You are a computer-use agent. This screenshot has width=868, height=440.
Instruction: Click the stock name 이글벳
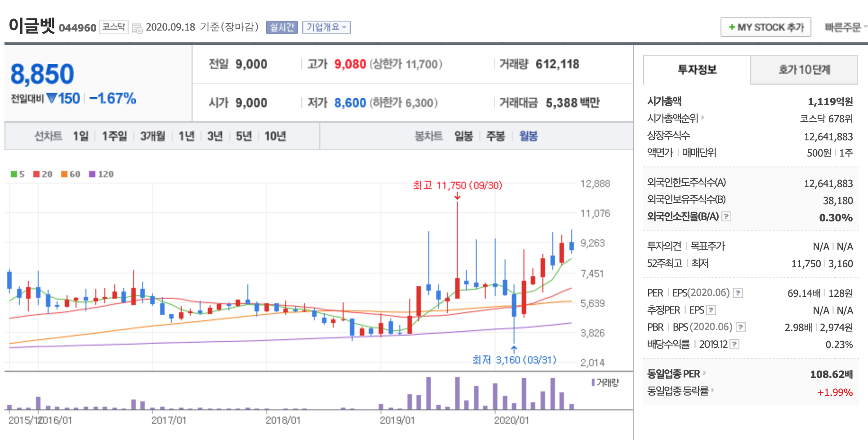[x=32, y=25]
